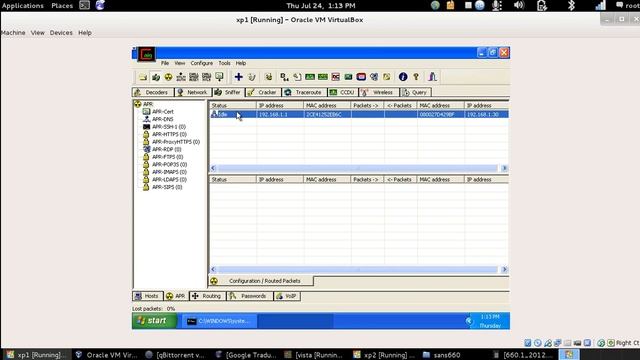Switch to the Sniffer tab
This screenshot has height=360, width=640.
(229, 92)
